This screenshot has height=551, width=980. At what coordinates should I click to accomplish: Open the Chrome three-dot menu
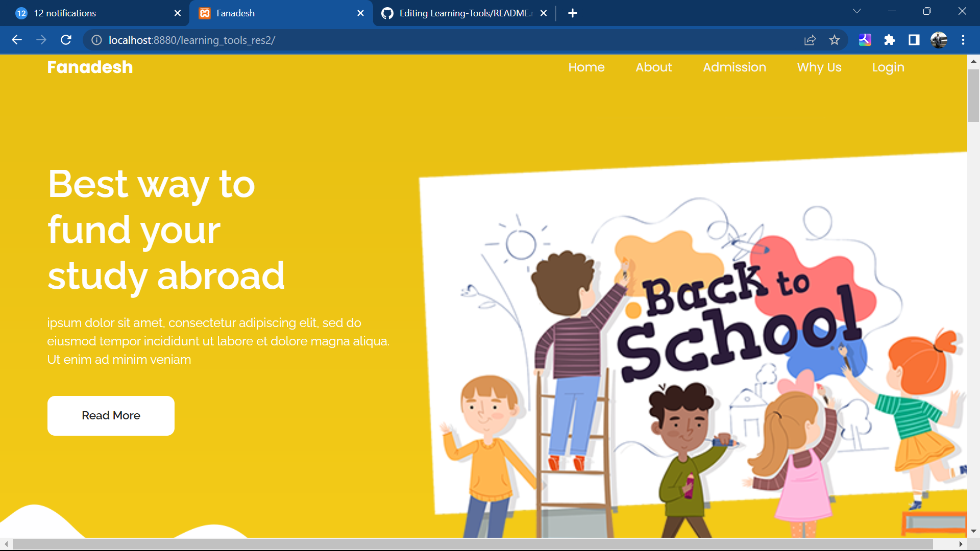coord(963,40)
